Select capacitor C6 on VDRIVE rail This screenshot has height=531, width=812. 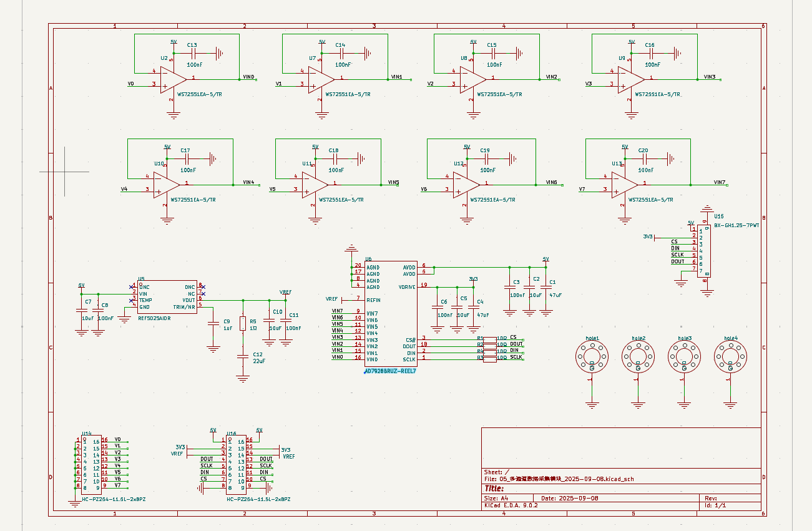pos(436,308)
